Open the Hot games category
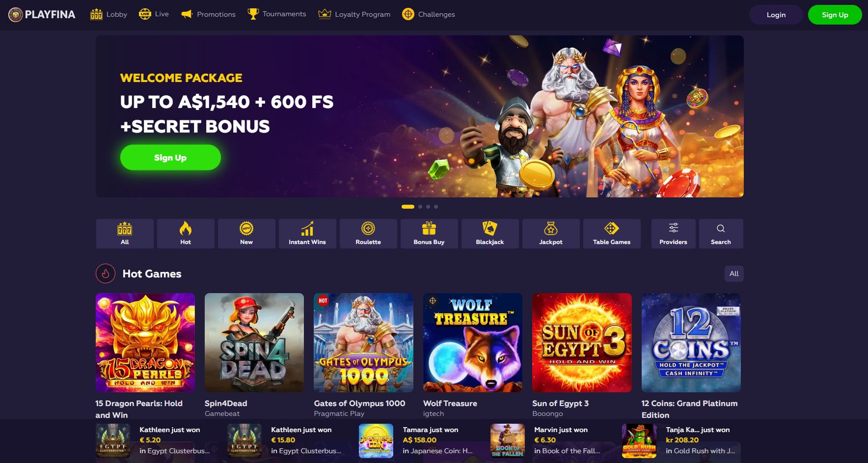This screenshot has width=868, height=463. tap(186, 234)
